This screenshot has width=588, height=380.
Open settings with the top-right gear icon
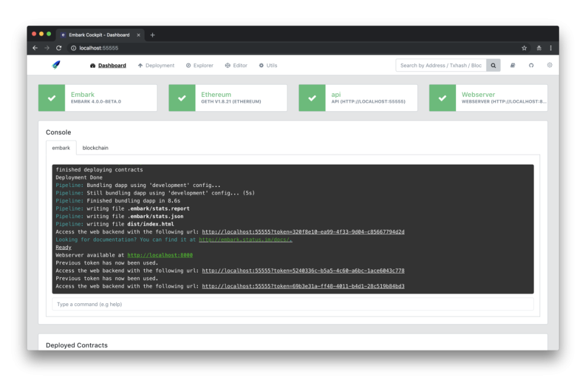549,65
